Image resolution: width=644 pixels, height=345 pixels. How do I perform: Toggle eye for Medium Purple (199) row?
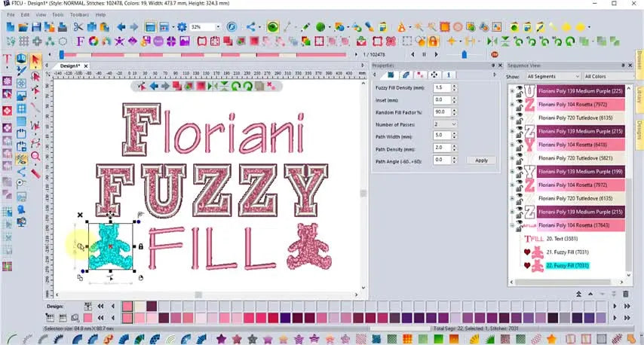point(520,169)
